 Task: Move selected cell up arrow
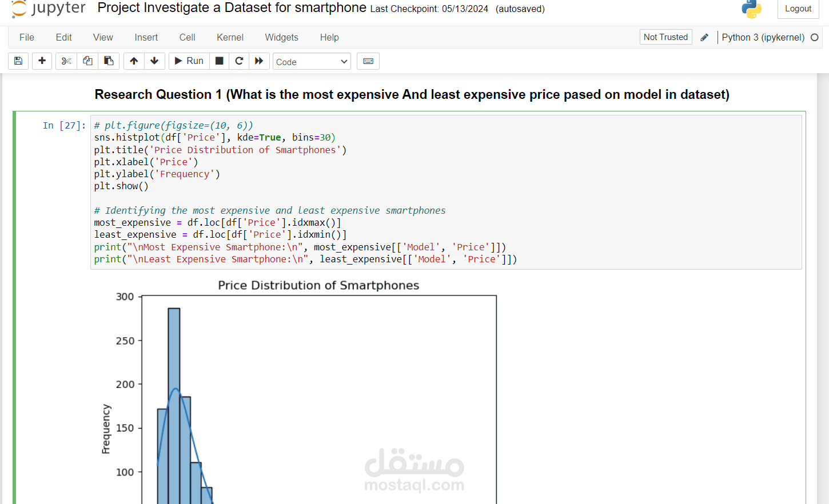click(134, 61)
